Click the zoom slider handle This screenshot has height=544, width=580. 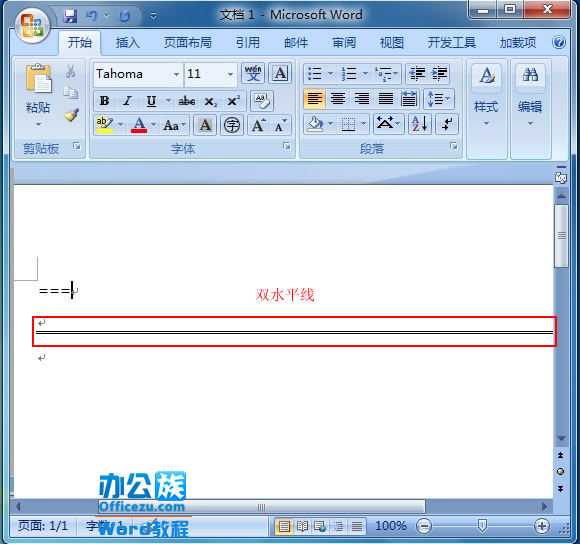pos(482,525)
